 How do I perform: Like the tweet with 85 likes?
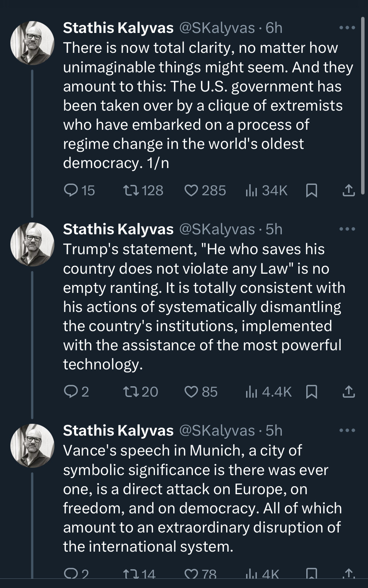(x=191, y=392)
